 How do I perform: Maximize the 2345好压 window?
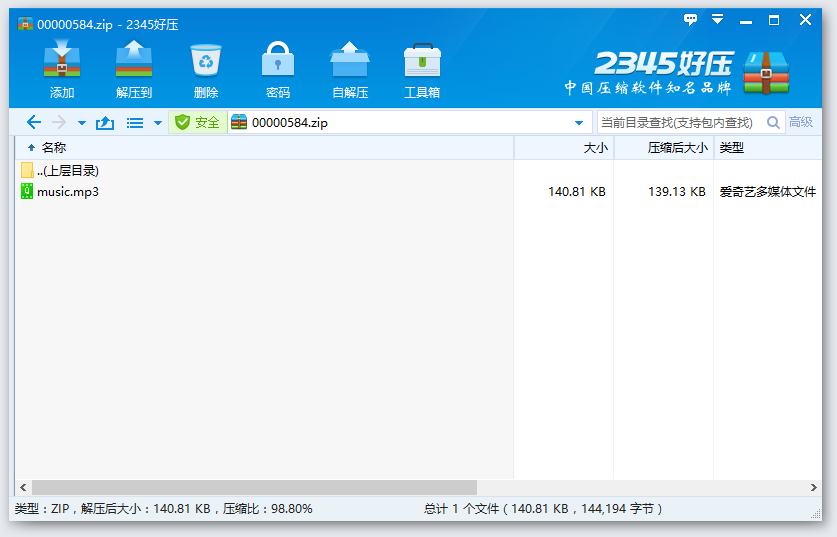coord(774,20)
